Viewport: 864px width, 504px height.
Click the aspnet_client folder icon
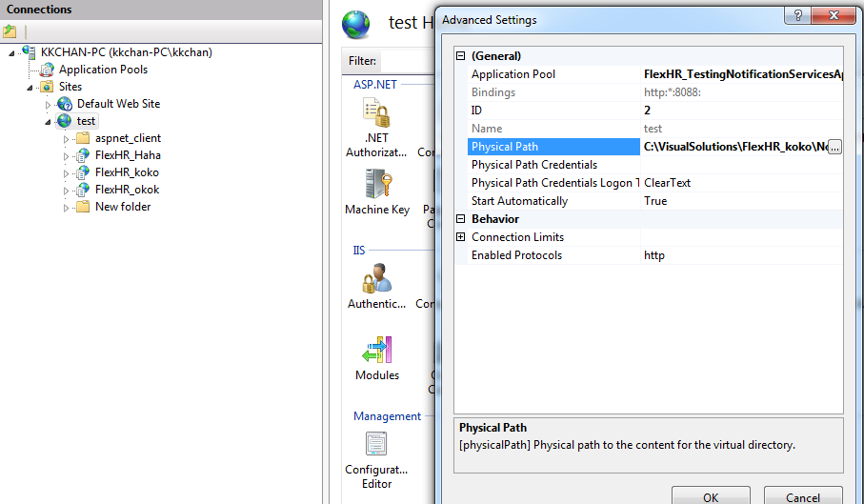[83, 138]
